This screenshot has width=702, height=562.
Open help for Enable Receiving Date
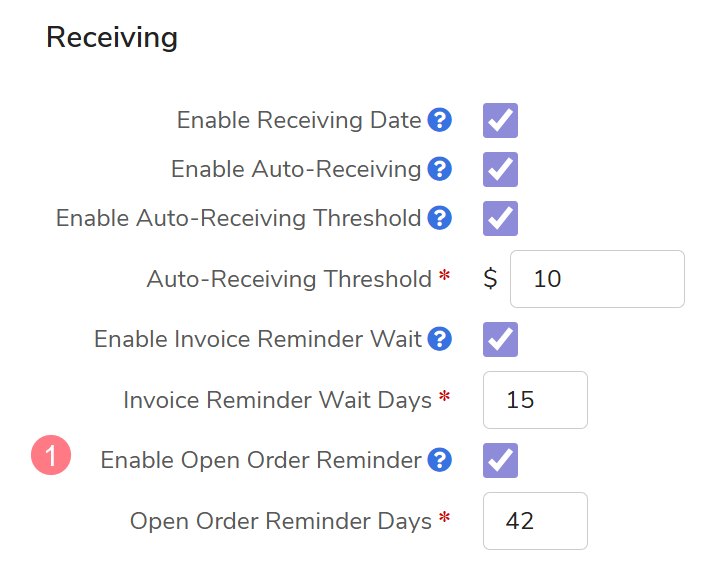[x=440, y=121]
